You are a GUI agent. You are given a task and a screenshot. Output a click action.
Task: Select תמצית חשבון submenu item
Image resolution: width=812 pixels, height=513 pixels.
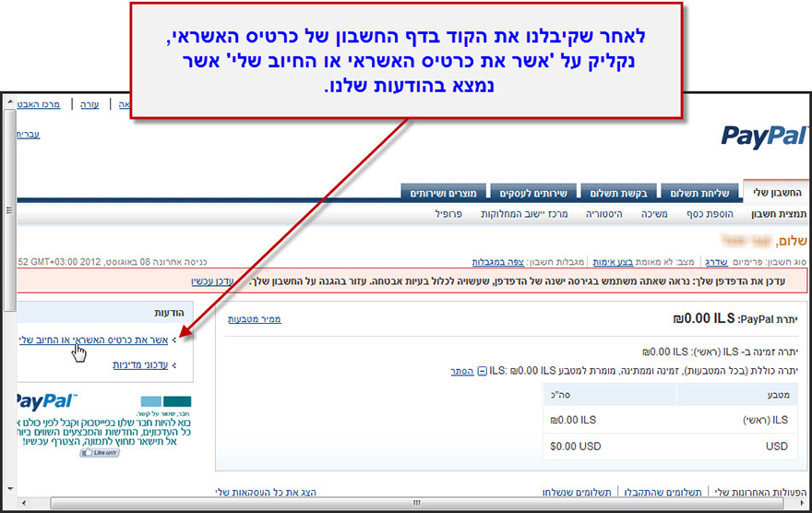tap(779, 214)
